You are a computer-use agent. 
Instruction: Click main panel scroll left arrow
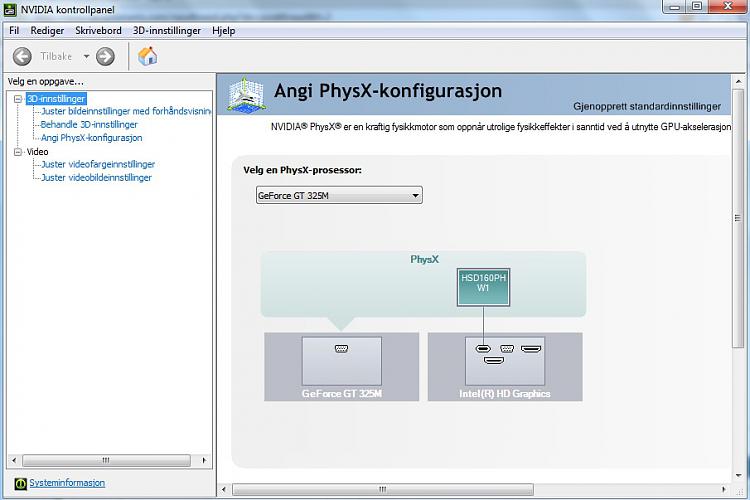[223, 489]
